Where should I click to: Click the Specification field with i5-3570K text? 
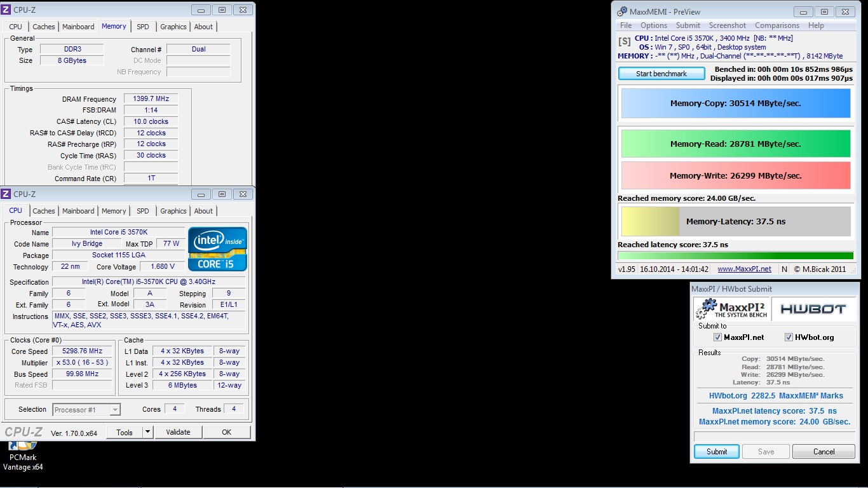[149, 282]
